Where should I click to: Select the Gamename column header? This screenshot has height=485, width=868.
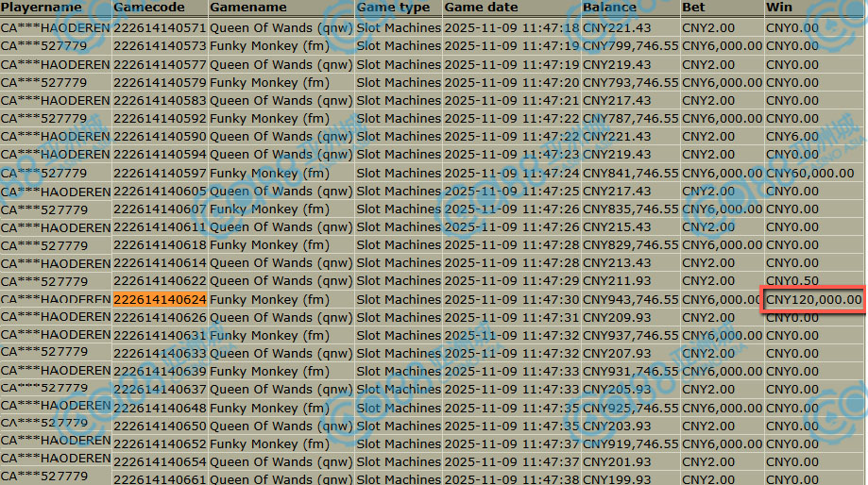(248, 8)
